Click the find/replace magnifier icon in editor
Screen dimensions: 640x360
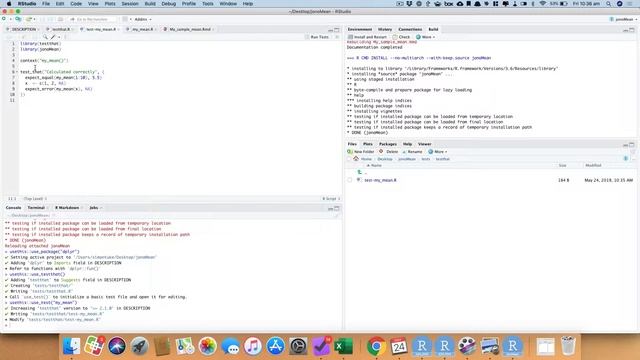[45, 37]
